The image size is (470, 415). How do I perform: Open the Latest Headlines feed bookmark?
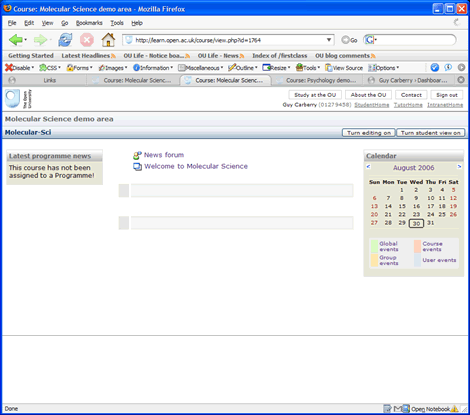point(88,56)
